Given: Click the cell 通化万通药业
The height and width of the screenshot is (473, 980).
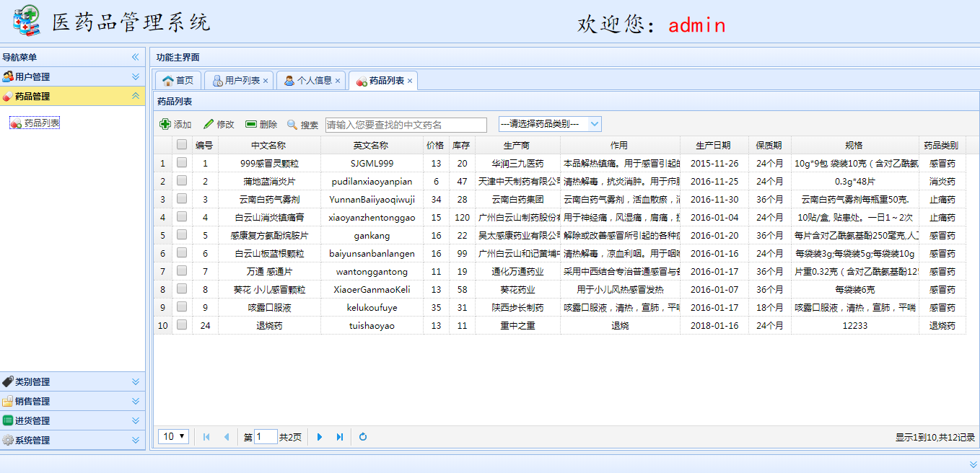Looking at the screenshot, I should (x=517, y=271).
